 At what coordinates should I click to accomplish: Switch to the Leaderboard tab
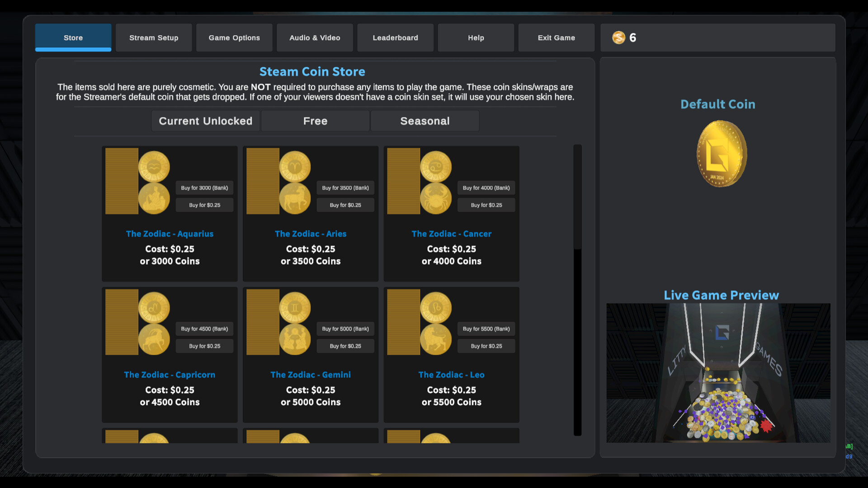395,38
